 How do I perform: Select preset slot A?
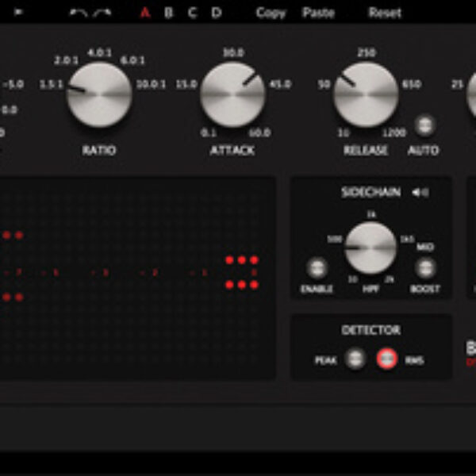tap(145, 13)
